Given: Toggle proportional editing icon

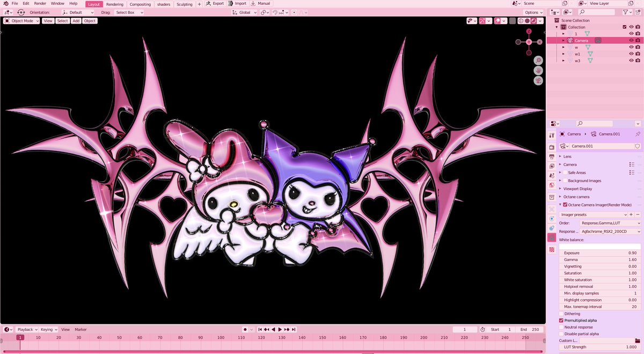Looking at the screenshot, I should [294, 12].
